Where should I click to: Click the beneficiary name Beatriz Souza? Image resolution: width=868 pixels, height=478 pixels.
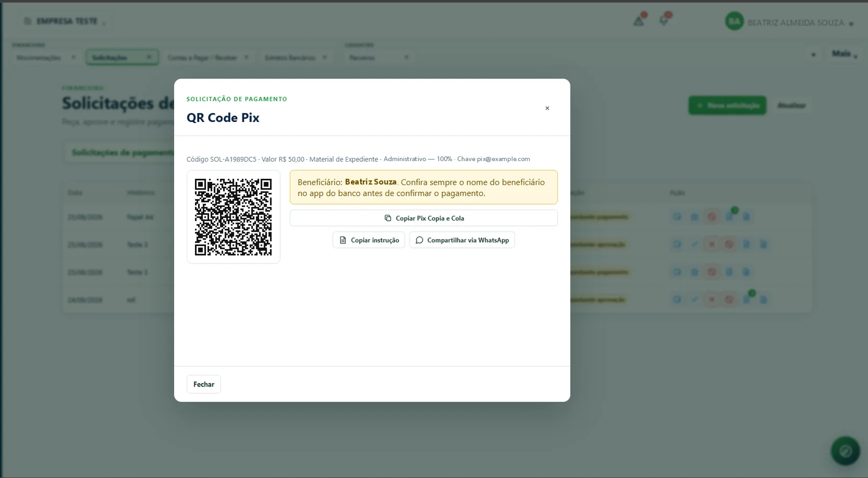(x=371, y=182)
